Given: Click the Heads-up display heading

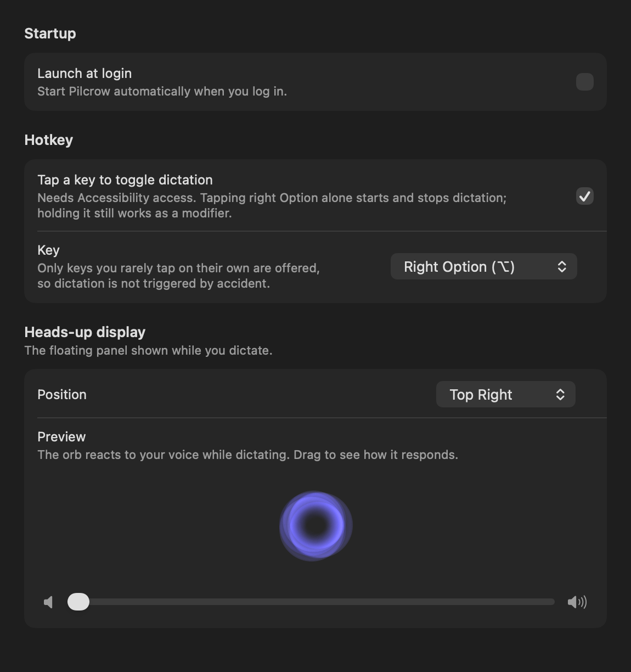Looking at the screenshot, I should pos(85,332).
